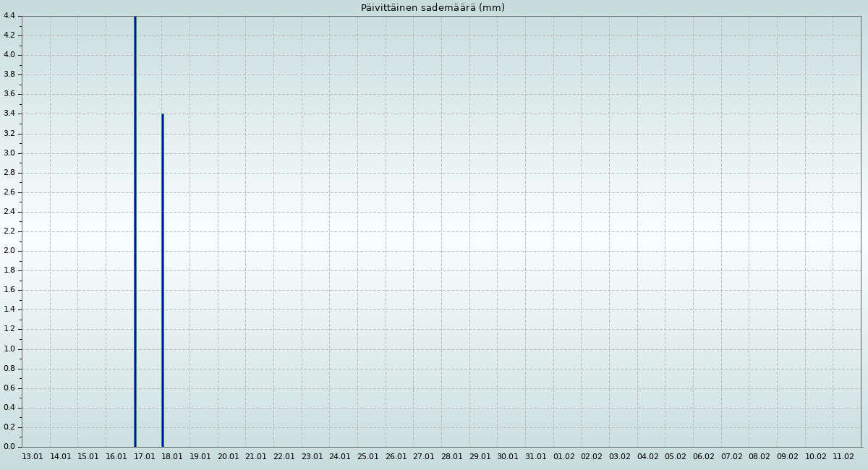Select the 11.02 date label

(x=843, y=457)
